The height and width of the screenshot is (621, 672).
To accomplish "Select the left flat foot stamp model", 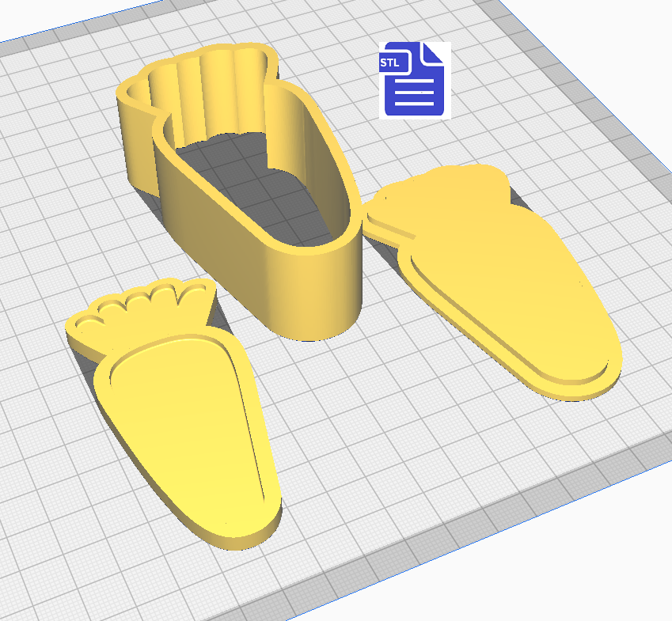I will click(182, 427).
